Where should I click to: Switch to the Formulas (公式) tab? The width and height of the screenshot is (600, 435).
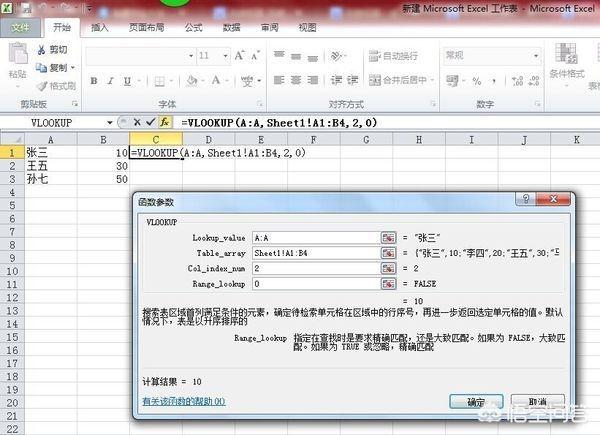[x=194, y=28]
